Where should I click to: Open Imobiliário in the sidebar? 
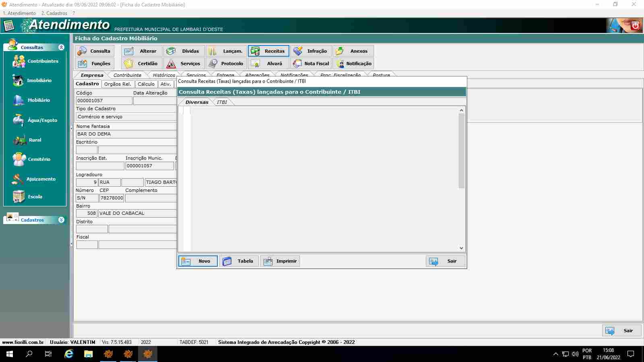coord(18,80)
